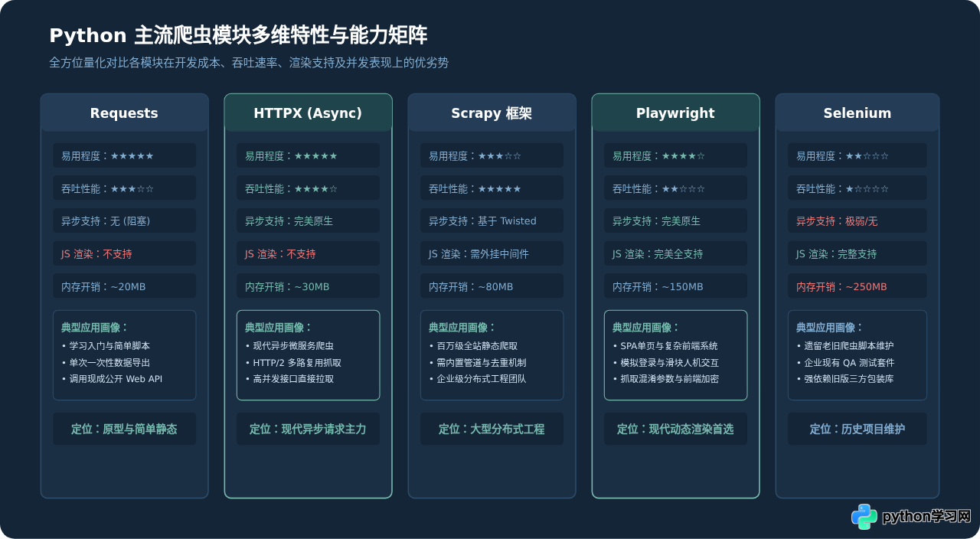Select '内存开销：~20MB' row

(124, 287)
